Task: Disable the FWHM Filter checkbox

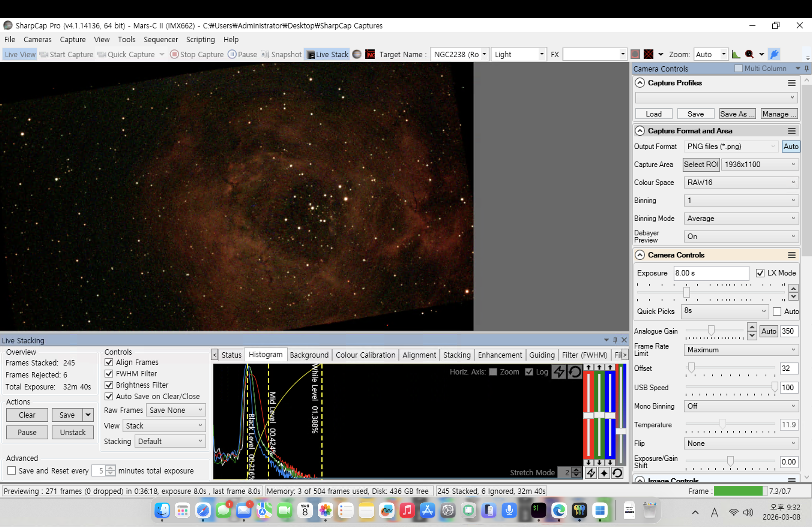Action: tap(109, 374)
